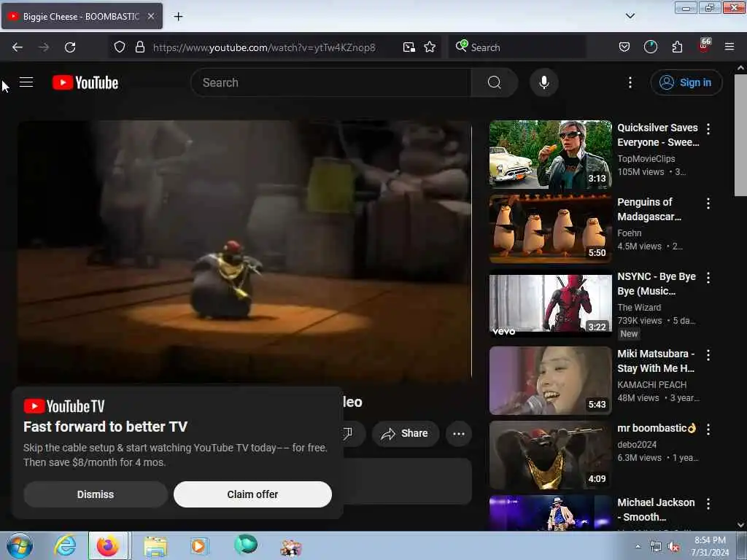The image size is (747, 560).
Task: Click the Foehn channel name
Action: [630, 233]
